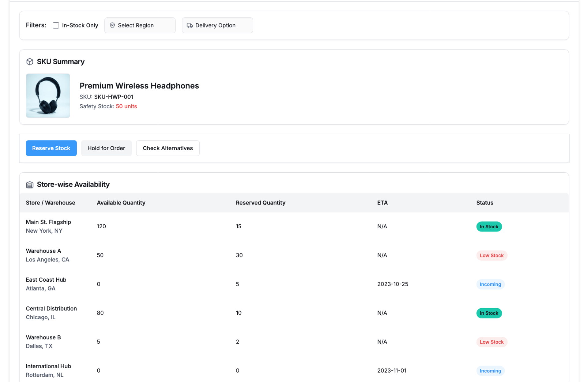
Task: Open the Select Region dropdown
Action: click(x=140, y=25)
